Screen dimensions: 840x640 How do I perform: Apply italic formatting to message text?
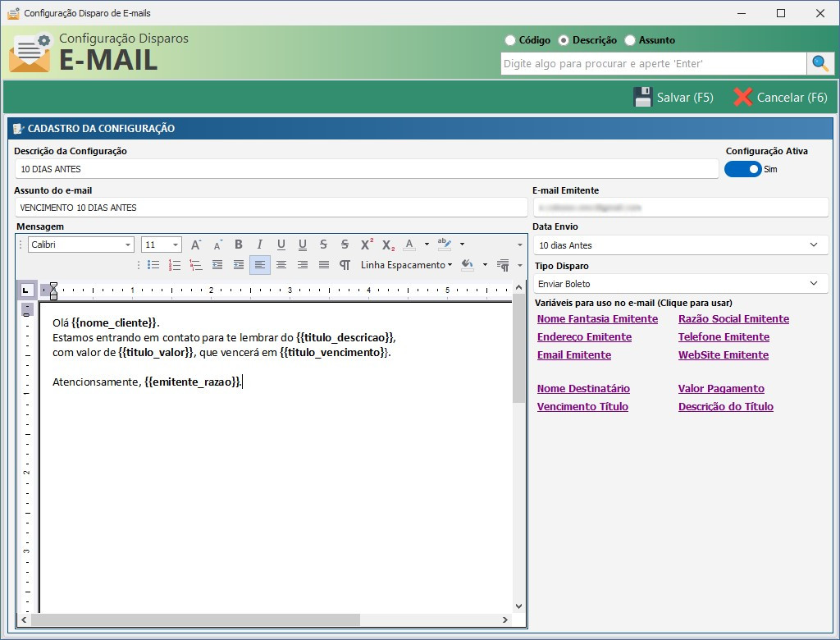point(260,245)
